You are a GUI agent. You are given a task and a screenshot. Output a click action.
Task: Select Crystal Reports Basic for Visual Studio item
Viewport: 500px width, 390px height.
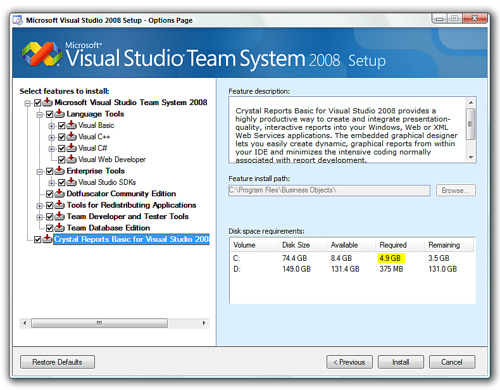coord(132,239)
